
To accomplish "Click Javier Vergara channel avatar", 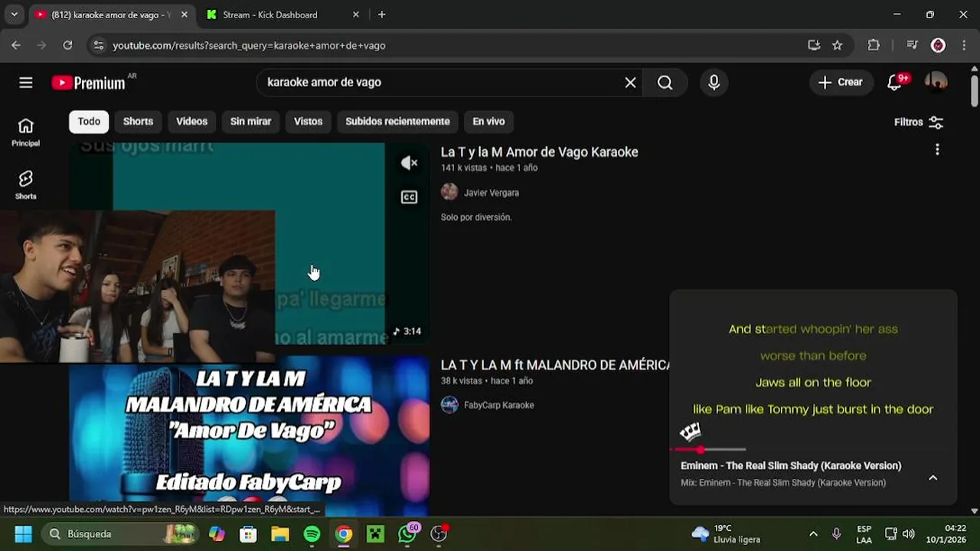I will coord(449,192).
